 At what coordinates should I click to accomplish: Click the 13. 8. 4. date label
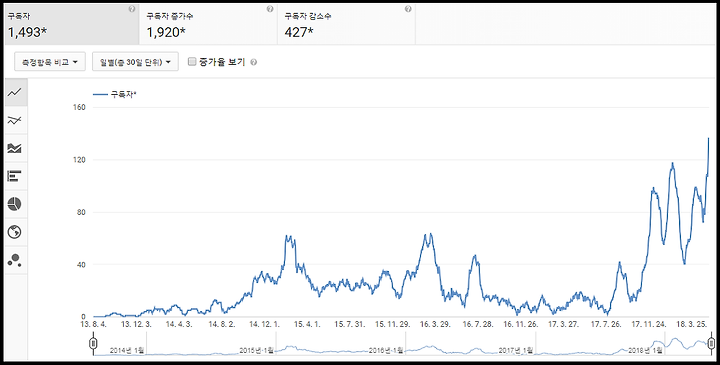click(x=94, y=324)
